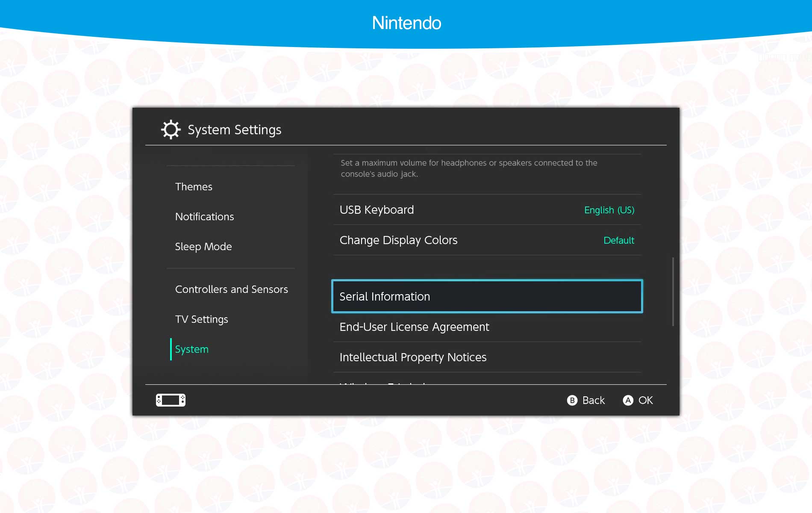Click the maximum volume description text

click(x=469, y=168)
